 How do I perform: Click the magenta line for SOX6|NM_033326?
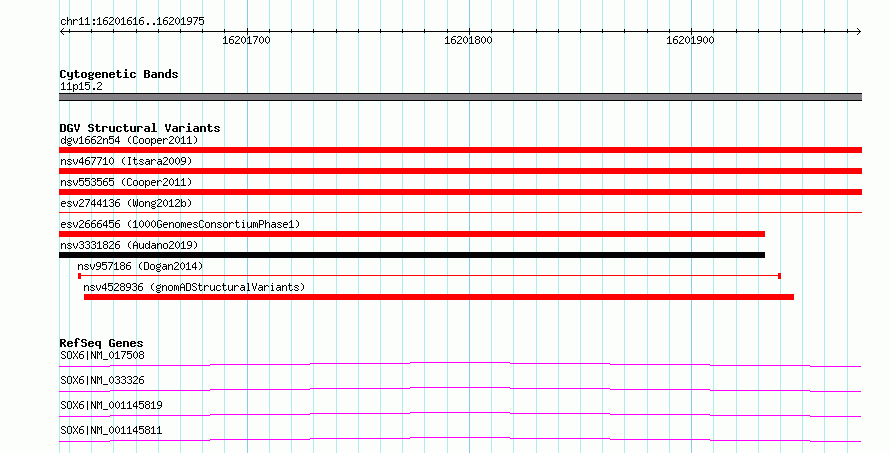pyautogui.click(x=460, y=389)
